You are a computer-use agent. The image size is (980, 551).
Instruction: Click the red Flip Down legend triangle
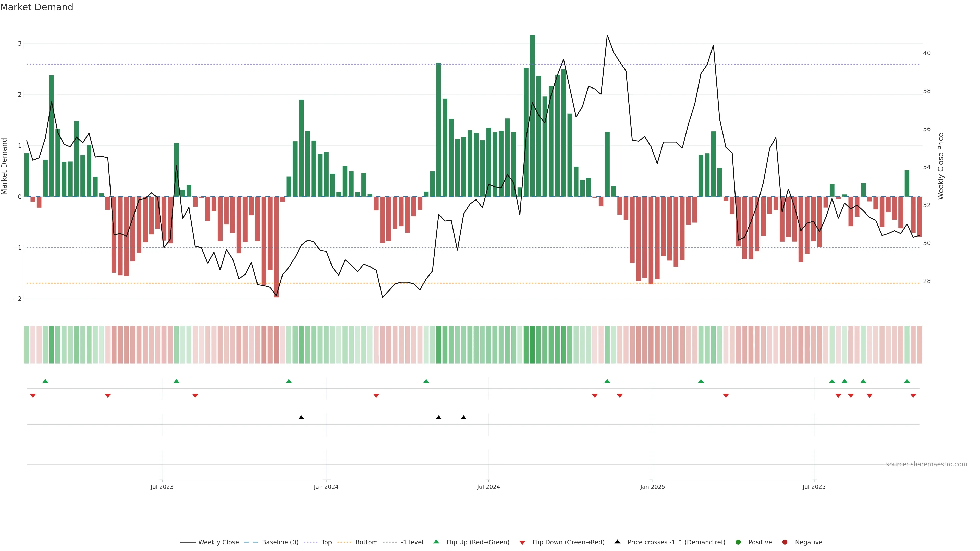click(522, 542)
